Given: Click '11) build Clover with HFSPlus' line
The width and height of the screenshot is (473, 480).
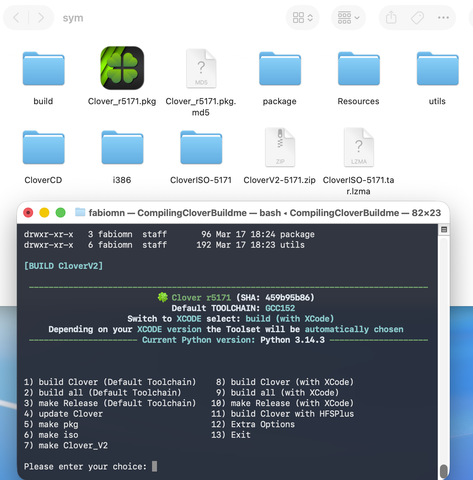Looking at the screenshot, I should [282, 414].
